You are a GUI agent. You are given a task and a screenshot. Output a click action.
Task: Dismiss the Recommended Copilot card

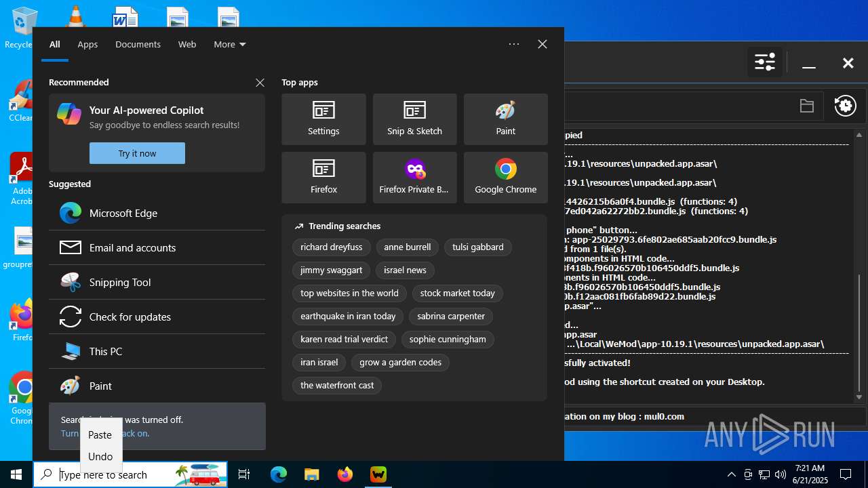(x=260, y=83)
